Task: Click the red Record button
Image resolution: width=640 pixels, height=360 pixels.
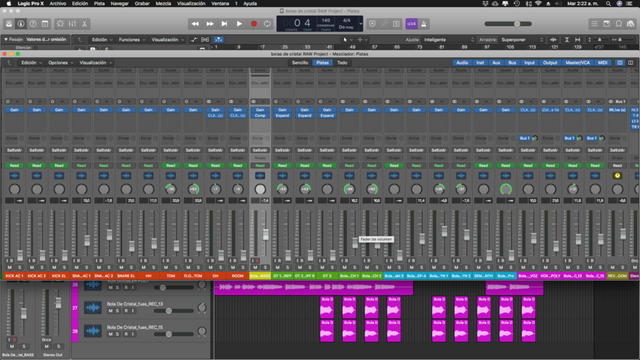Action: (254, 24)
